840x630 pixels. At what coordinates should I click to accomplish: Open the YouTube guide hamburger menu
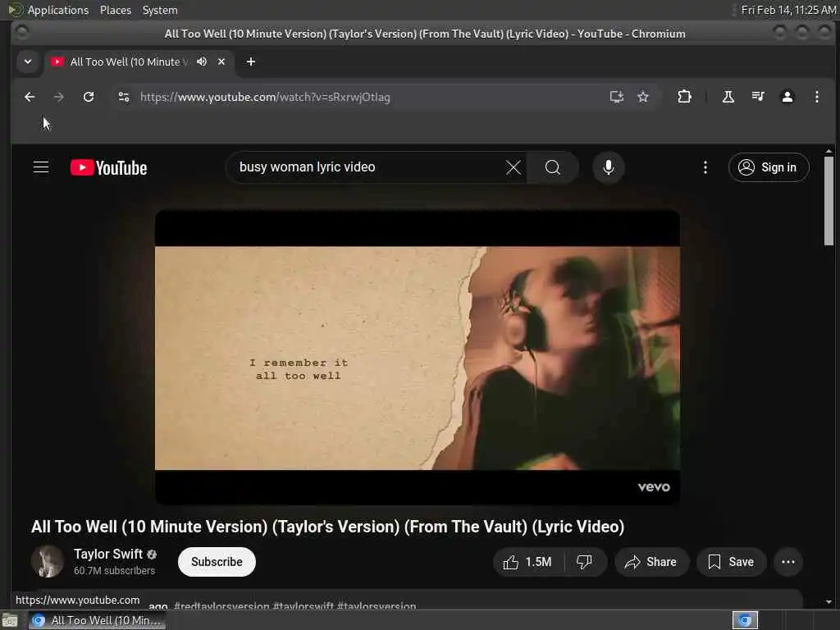tap(41, 167)
